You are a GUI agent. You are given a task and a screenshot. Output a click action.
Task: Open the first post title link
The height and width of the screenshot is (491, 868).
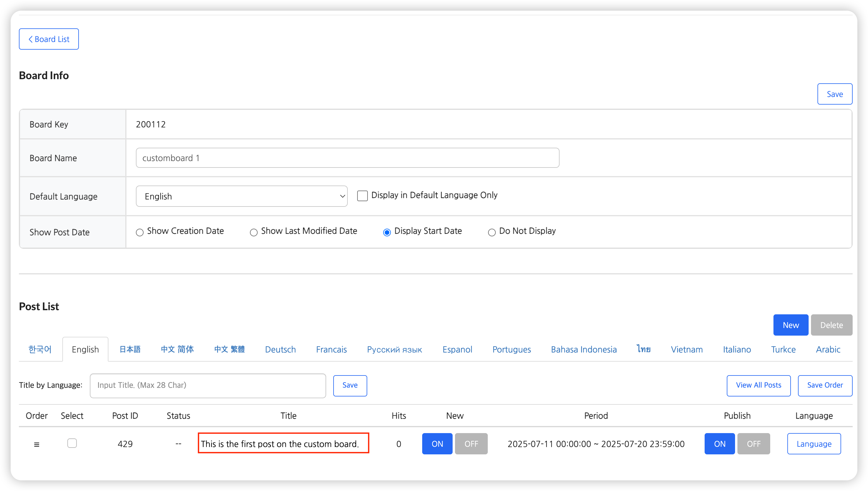[x=279, y=444]
